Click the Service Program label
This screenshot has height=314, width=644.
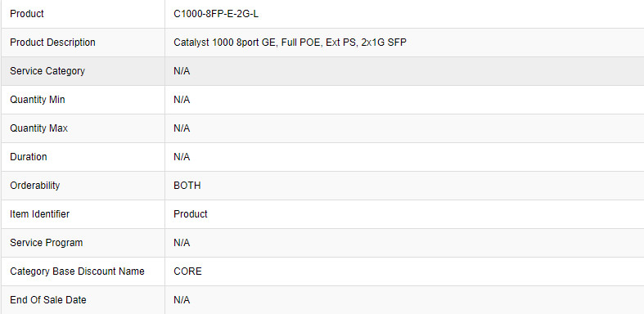(47, 243)
